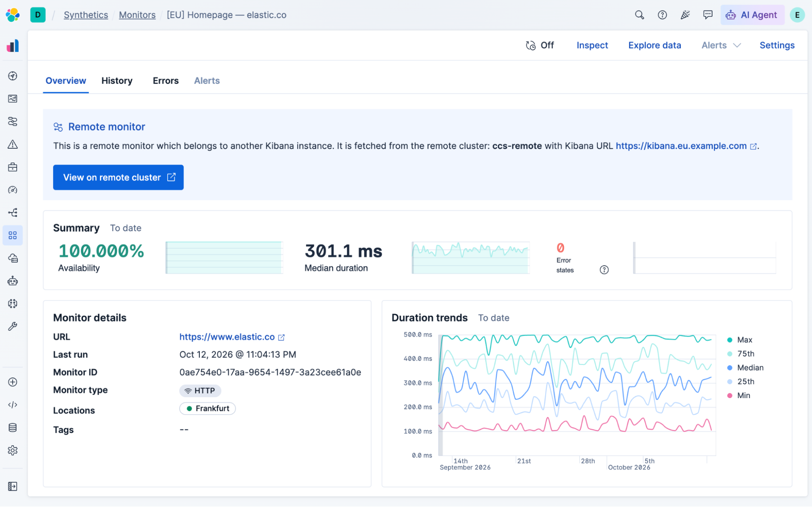The width and height of the screenshot is (812, 507).
Task: Open the robot AI assistant sidebar icon
Action: tap(13, 281)
